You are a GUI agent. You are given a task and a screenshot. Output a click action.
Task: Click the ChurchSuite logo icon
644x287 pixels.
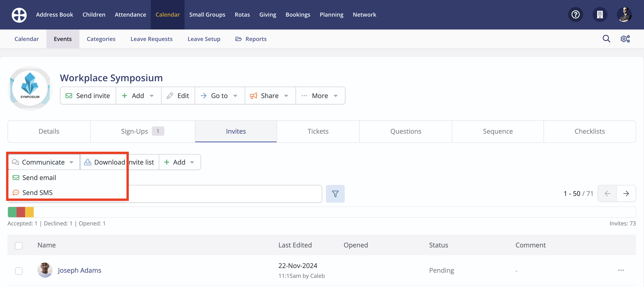tap(19, 15)
